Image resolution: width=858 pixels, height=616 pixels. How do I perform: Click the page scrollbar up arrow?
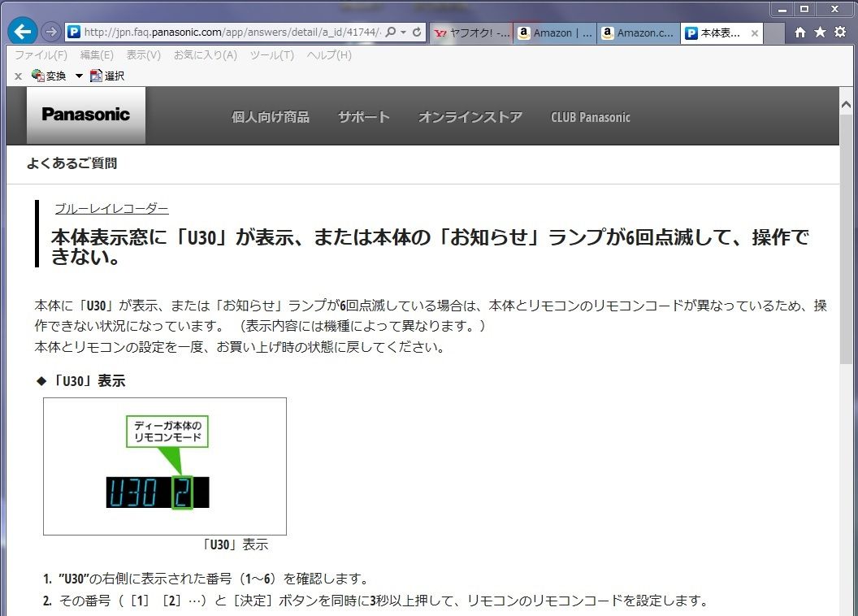[x=846, y=104]
